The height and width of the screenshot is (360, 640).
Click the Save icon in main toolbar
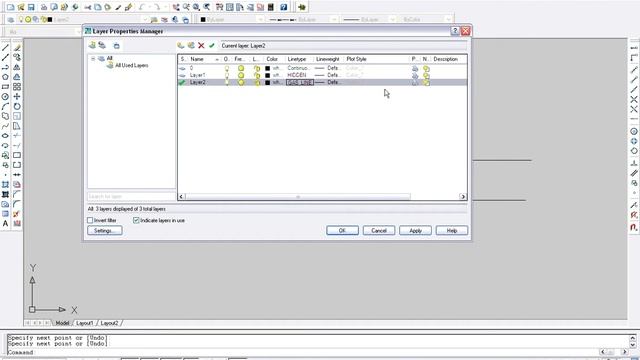[31, 7]
